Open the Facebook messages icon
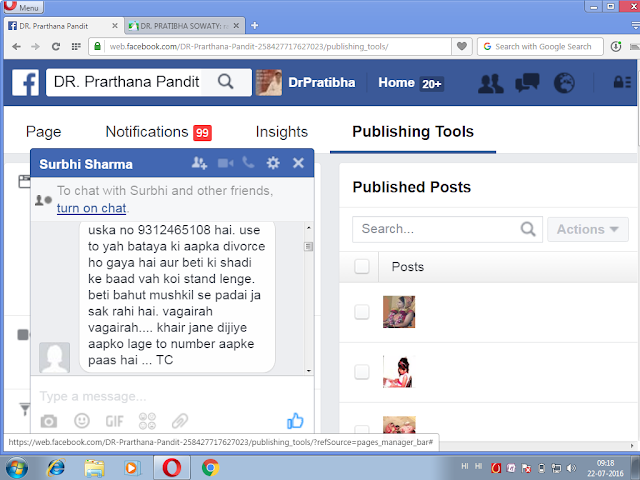This screenshot has height=480, width=640. click(527, 83)
